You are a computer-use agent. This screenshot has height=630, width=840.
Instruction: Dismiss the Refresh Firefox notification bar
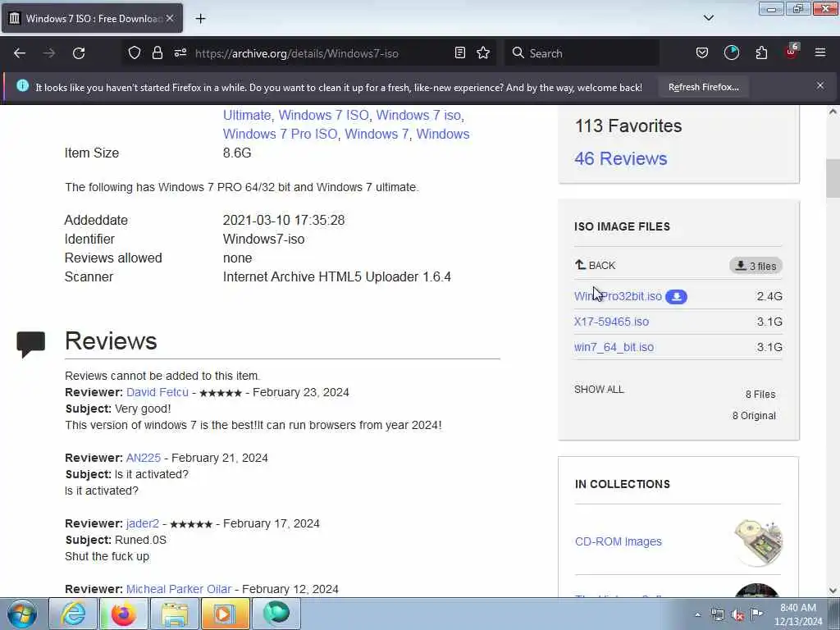tap(820, 85)
